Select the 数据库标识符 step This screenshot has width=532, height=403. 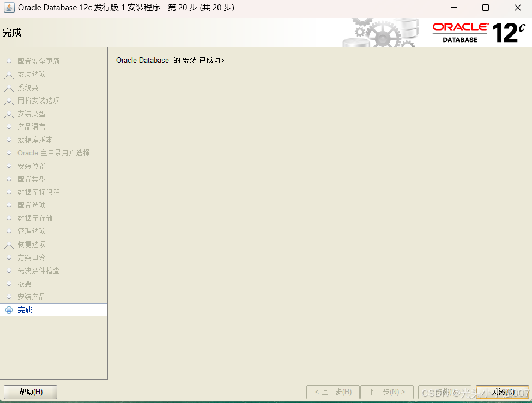click(39, 192)
